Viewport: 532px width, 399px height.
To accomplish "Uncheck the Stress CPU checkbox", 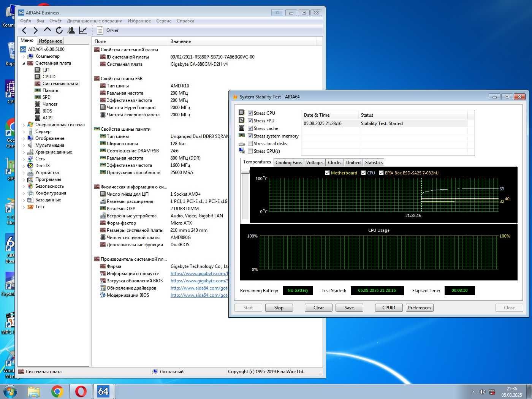I will point(250,113).
